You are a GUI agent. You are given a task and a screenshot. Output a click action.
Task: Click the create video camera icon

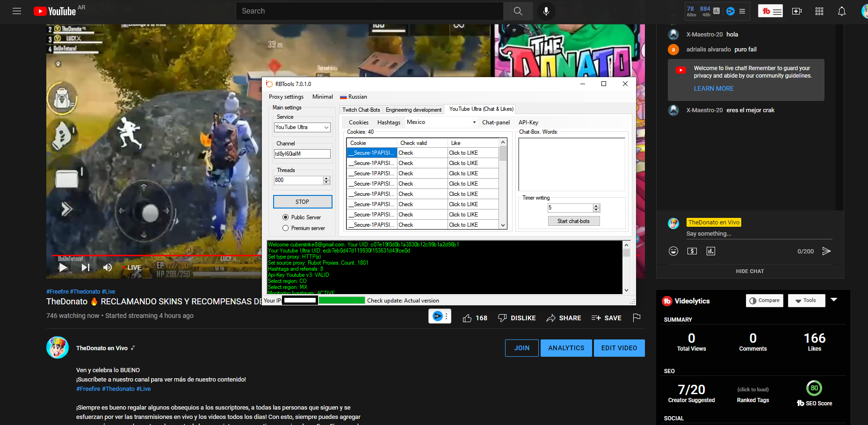pyautogui.click(x=796, y=11)
